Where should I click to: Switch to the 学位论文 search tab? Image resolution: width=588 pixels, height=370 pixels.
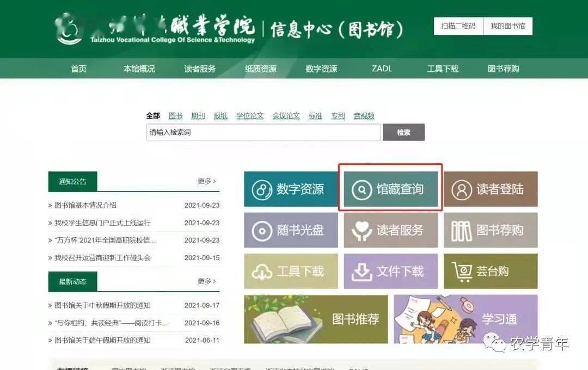pyautogui.click(x=250, y=116)
